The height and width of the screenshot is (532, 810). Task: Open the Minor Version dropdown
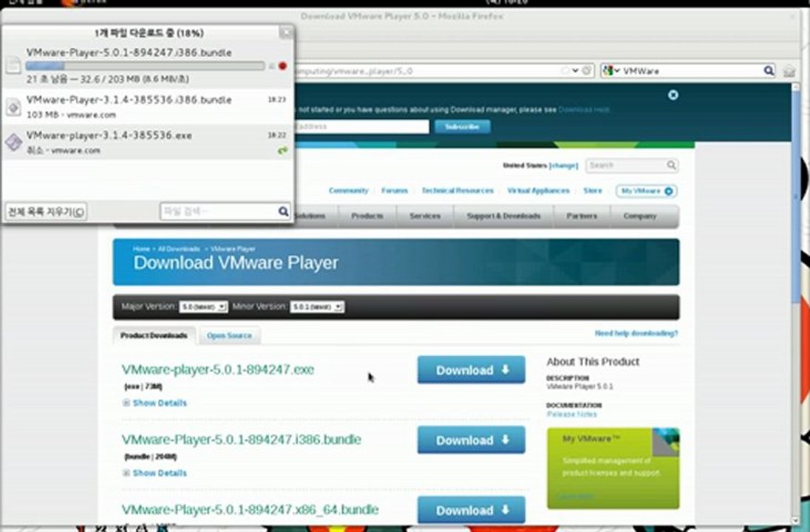(x=317, y=307)
